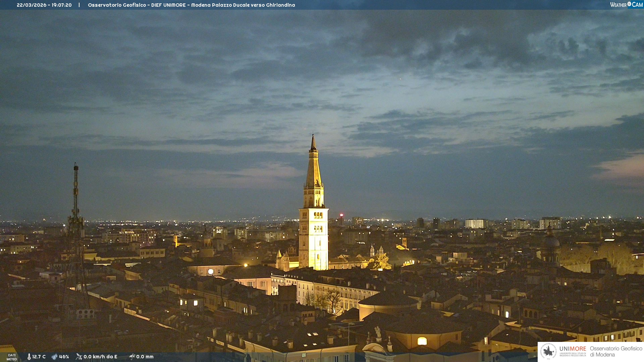Click the WeatherCam logo
The image size is (644, 362).
(626, 5)
